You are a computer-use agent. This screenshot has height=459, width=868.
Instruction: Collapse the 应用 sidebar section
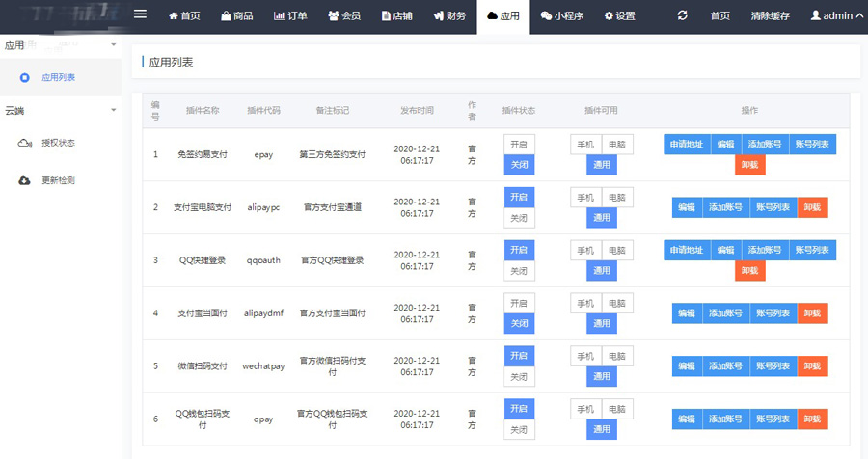pyautogui.click(x=113, y=45)
